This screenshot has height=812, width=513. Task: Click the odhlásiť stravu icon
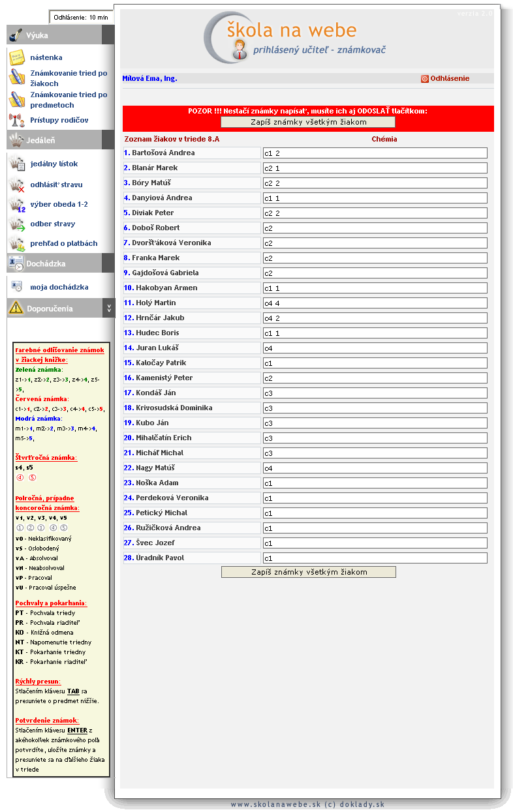(x=18, y=185)
